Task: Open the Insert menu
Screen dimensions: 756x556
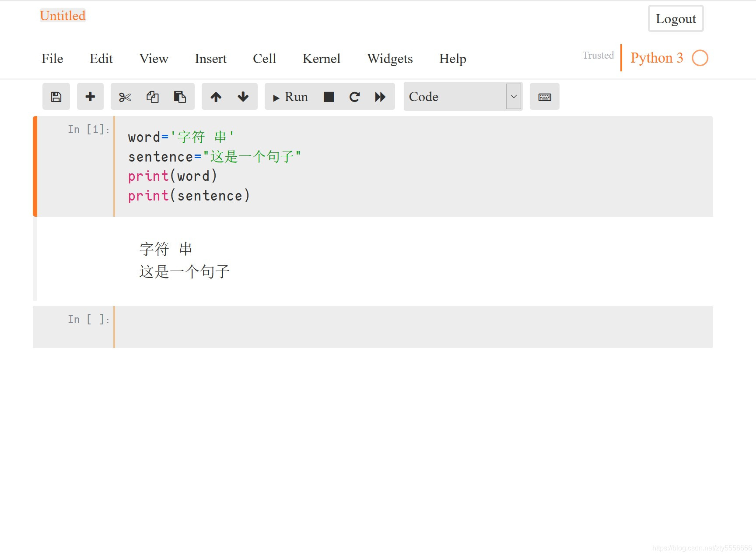Action: pyautogui.click(x=210, y=59)
